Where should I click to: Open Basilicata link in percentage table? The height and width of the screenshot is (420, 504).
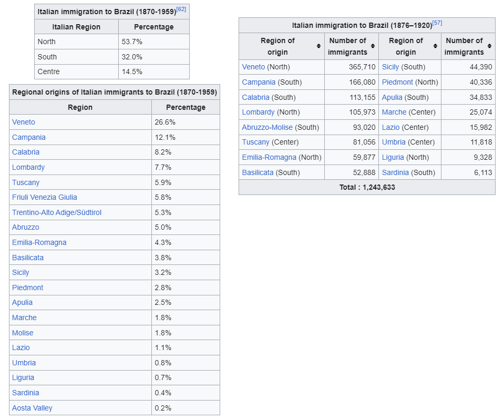28,258
